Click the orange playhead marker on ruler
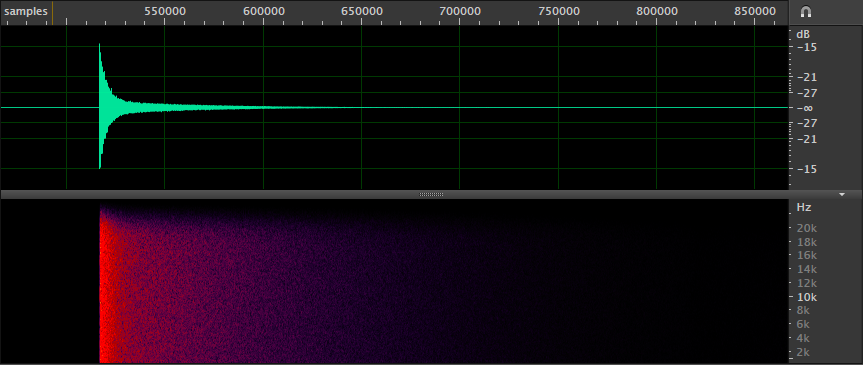 [x=52, y=12]
